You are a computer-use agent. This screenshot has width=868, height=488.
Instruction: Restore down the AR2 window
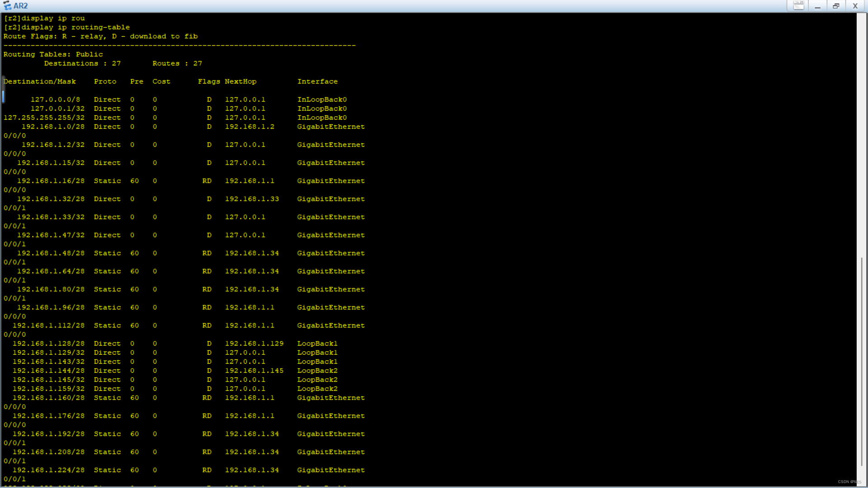pos(836,6)
